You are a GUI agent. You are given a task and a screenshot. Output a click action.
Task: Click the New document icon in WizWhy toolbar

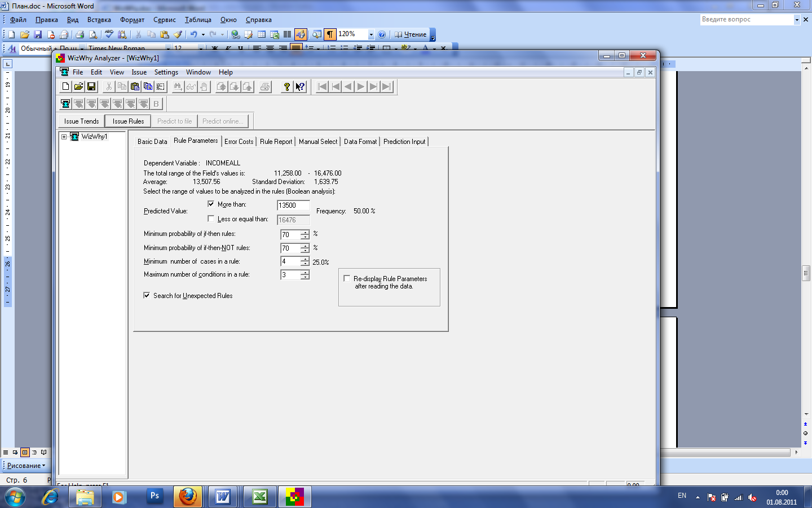65,86
